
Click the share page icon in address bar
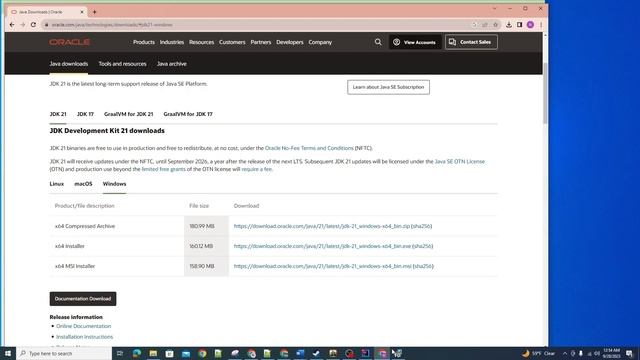coord(485,25)
